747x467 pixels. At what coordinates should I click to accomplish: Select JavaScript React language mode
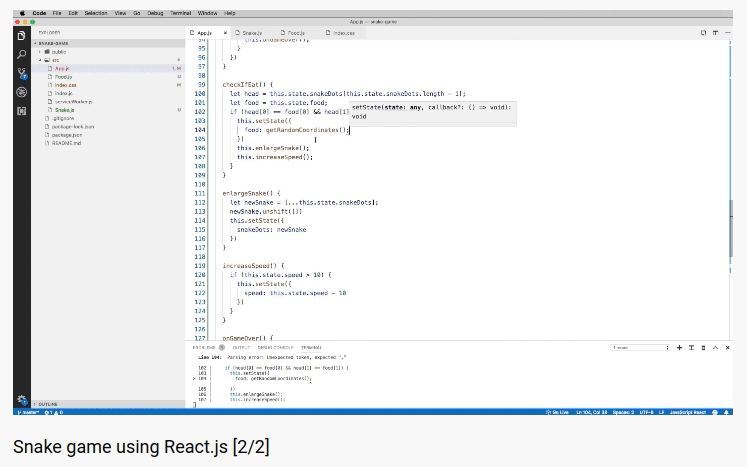[687, 412]
